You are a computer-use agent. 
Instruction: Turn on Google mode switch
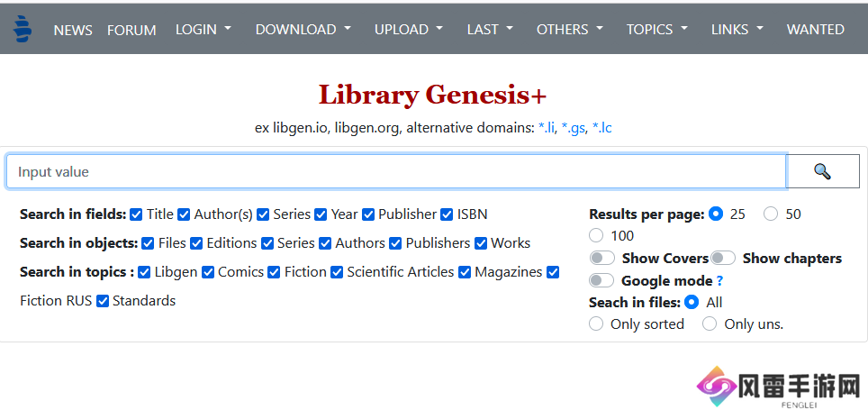click(x=602, y=280)
